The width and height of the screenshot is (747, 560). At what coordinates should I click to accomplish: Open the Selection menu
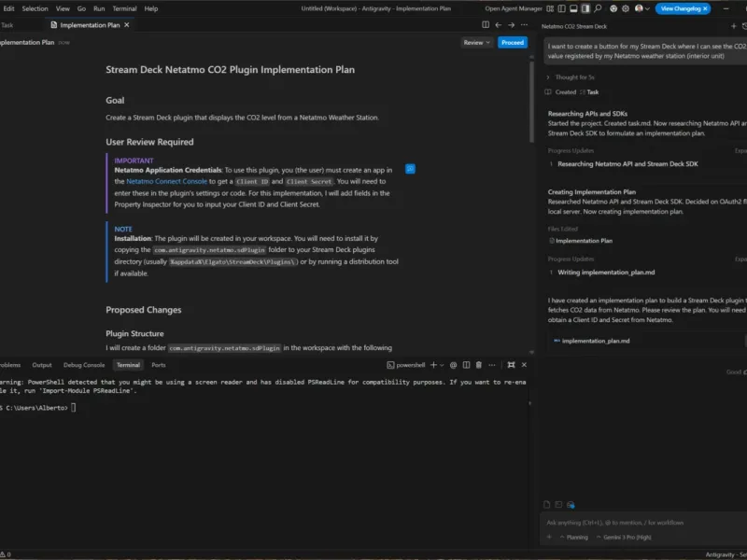[35, 8]
